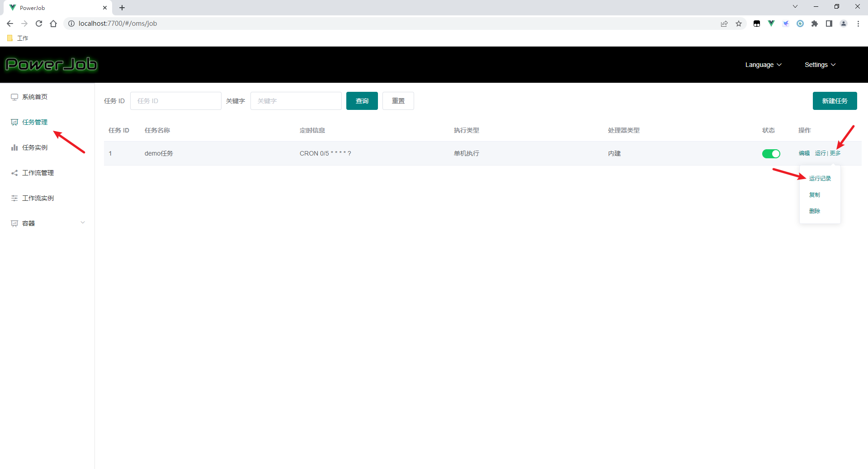Click the 工作流实例 sliders icon
The width and height of the screenshot is (868, 469).
pyautogui.click(x=14, y=198)
